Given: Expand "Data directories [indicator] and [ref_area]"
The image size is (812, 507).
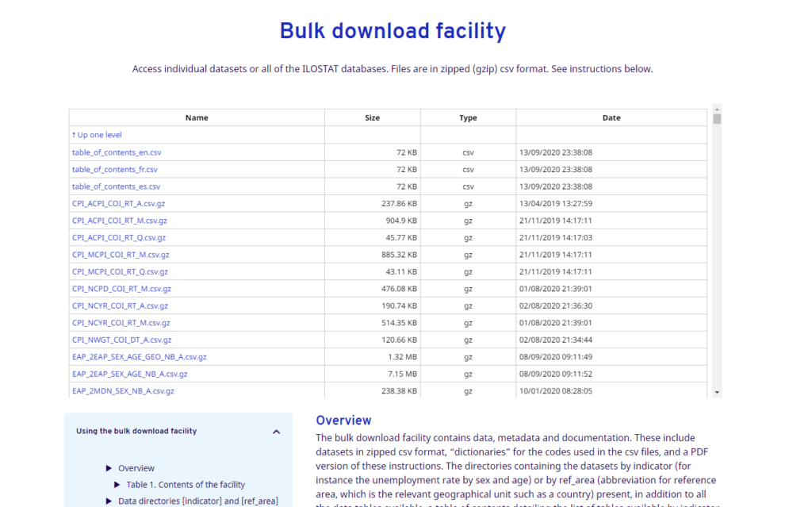Looking at the screenshot, I should coord(109,501).
